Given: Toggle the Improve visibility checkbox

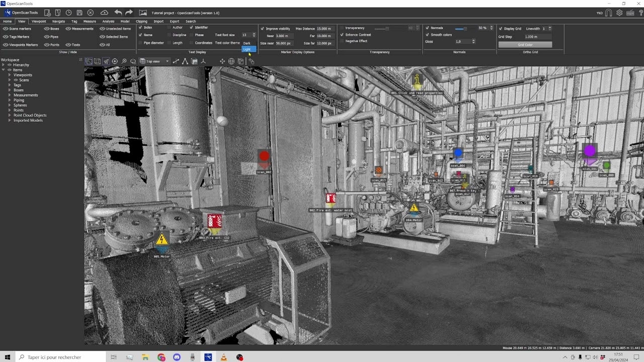Looking at the screenshot, I should coord(262,29).
